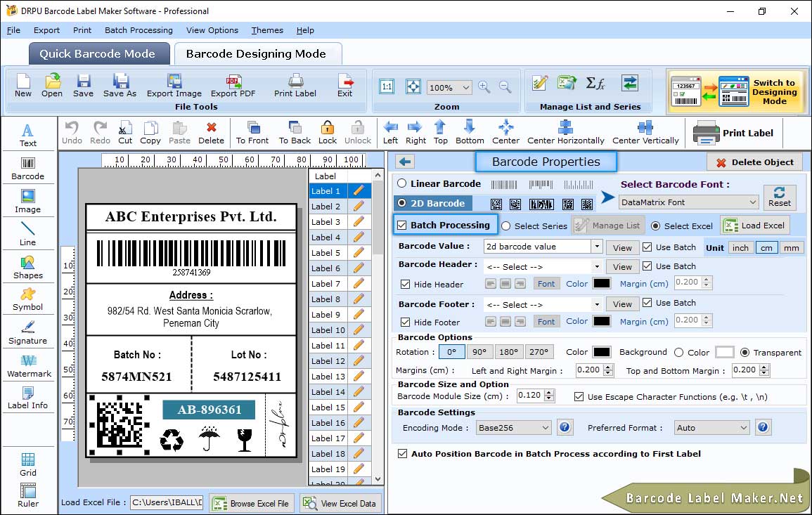Set rotation to 90° button
The image size is (812, 515).
pyautogui.click(x=479, y=352)
